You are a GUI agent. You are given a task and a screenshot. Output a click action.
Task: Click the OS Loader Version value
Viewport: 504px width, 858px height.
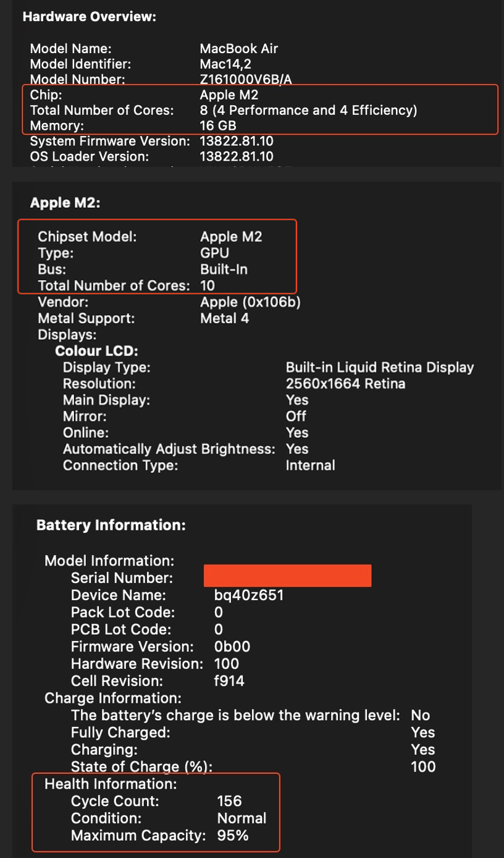(237, 156)
